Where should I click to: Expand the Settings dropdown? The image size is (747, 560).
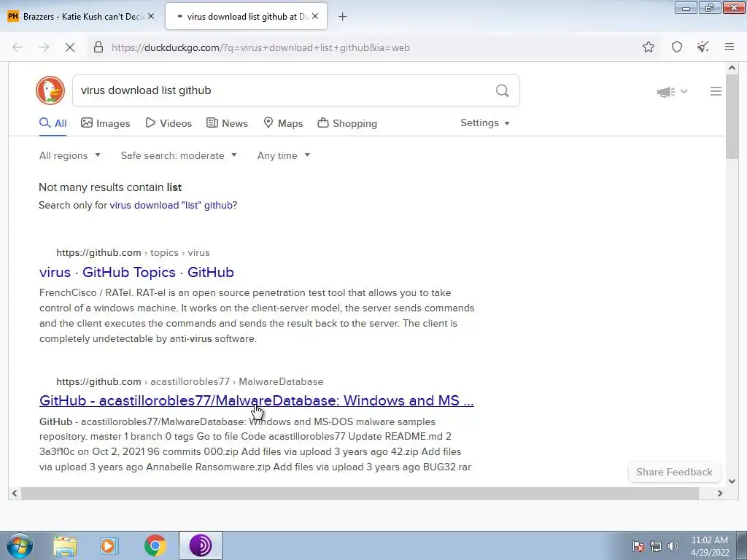(485, 122)
